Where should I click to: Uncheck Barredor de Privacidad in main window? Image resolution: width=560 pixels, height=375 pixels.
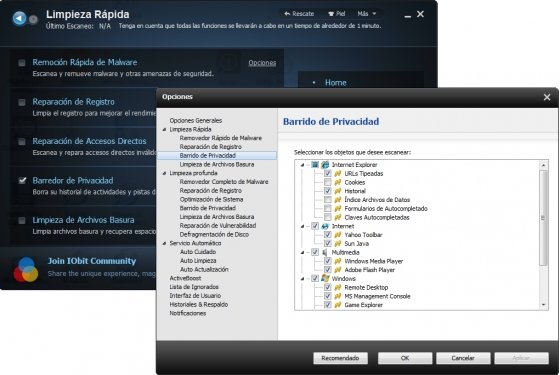pos(22,181)
